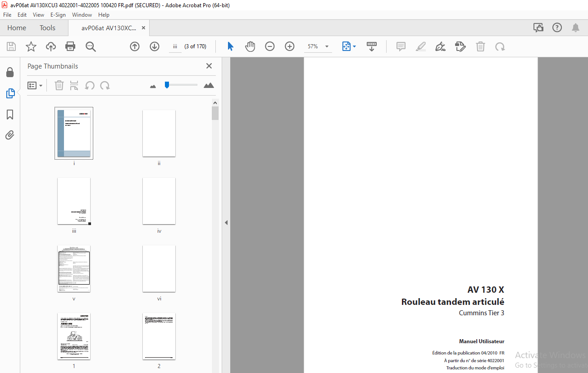Viewport: 588px width, 373px height.
Task: Collapse the navigation pane arrow
Action: coord(226,222)
